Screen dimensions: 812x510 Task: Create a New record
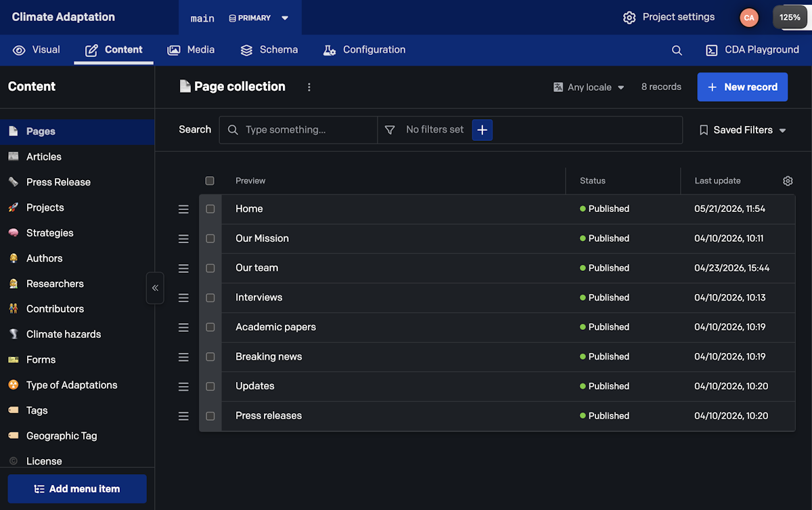742,87
